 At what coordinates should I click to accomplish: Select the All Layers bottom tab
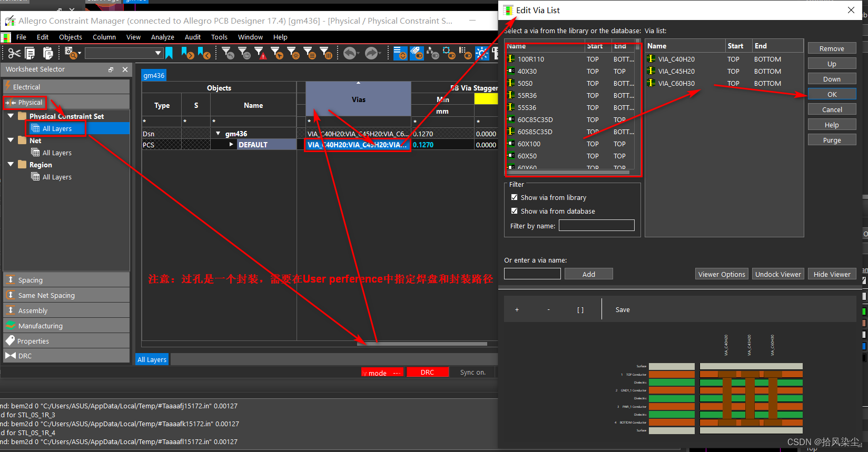(x=152, y=359)
